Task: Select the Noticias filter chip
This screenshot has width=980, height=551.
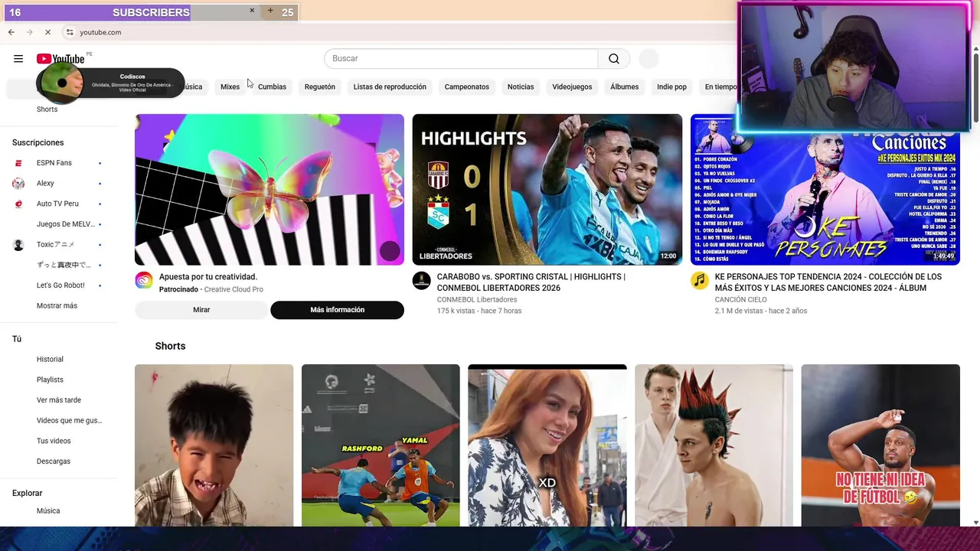Action: 521,87
